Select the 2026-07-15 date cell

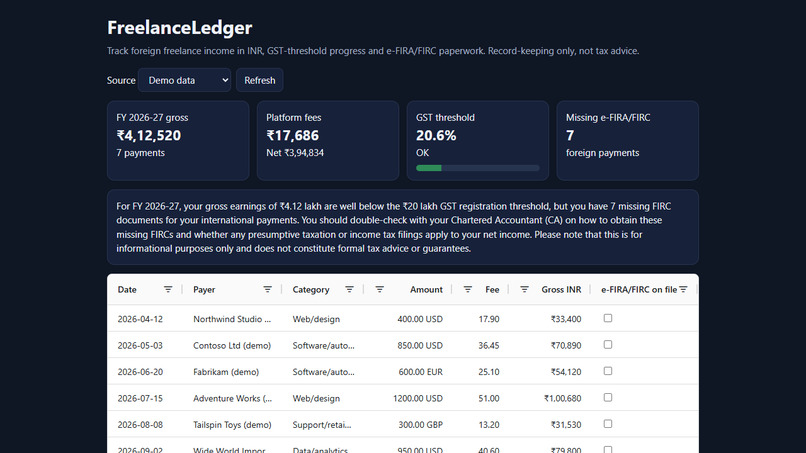[x=140, y=398]
